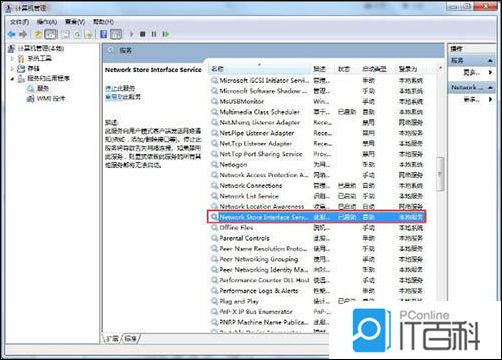Click the Properties toolbar icon

click(x=66, y=34)
